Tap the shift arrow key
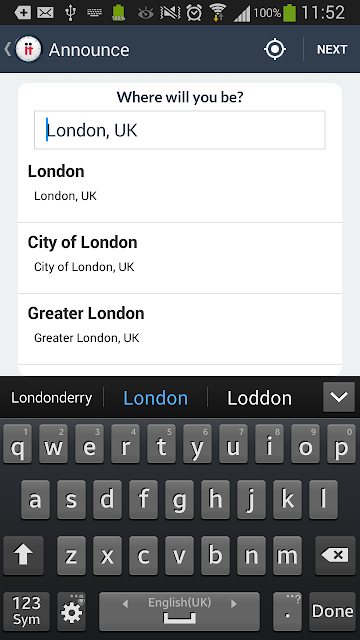This screenshot has width=360, height=640. point(23,556)
